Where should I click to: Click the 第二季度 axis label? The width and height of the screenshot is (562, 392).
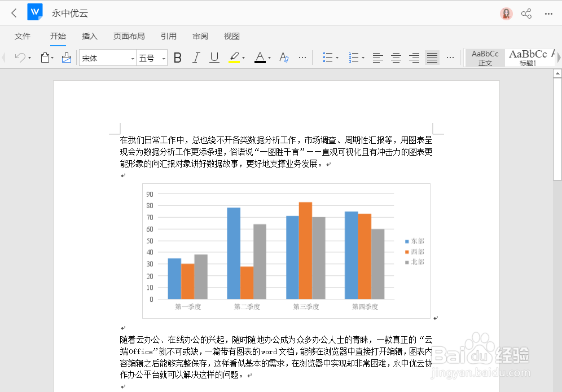pyautogui.click(x=247, y=307)
